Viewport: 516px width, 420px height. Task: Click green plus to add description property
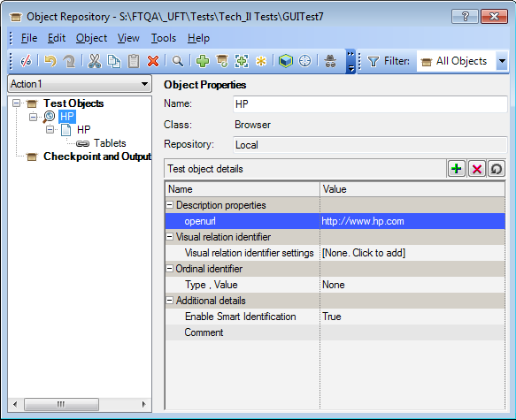(x=456, y=169)
